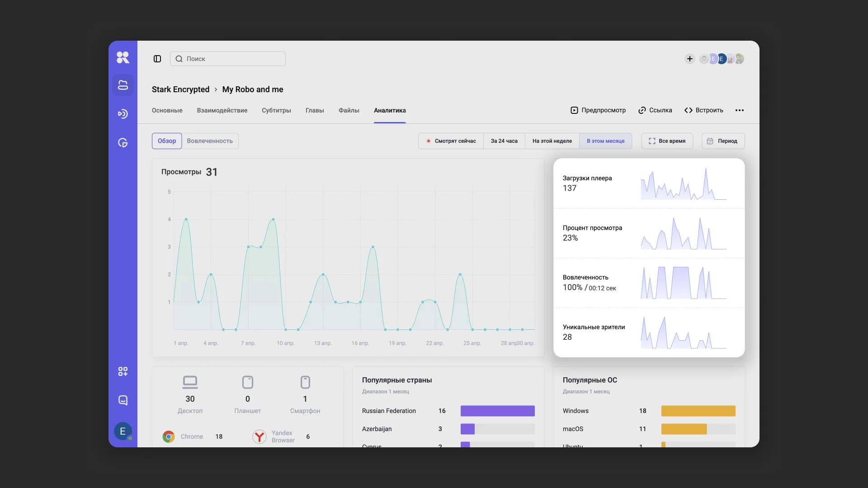Viewport: 868px width, 488px height.
Task: Open the Период date range picker
Action: (x=723, y=141)
